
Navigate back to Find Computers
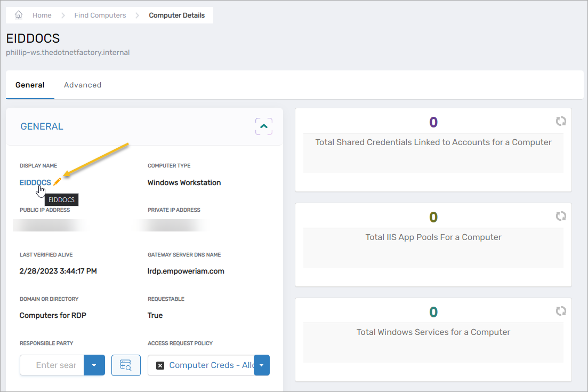(100, 15)
